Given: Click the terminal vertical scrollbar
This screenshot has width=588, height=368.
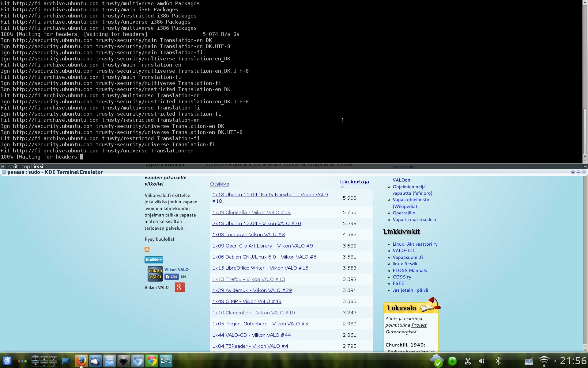Looking at the screenshot, I should (x=585, y=131).
